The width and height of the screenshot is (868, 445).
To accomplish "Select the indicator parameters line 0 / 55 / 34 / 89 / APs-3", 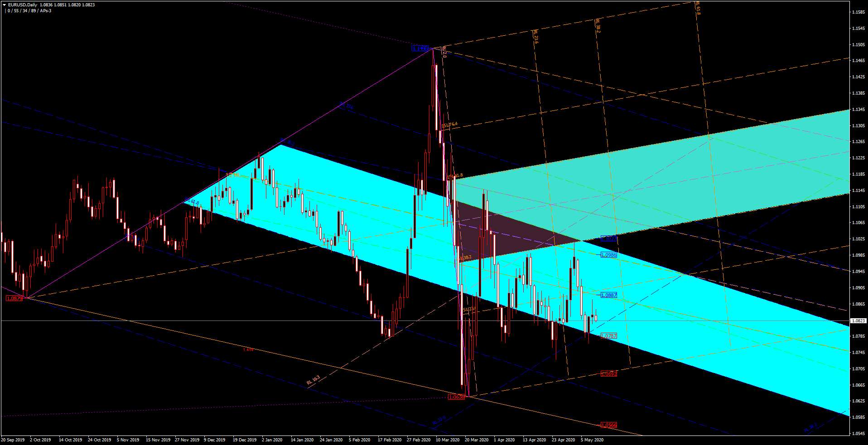I will pos(29,11).
